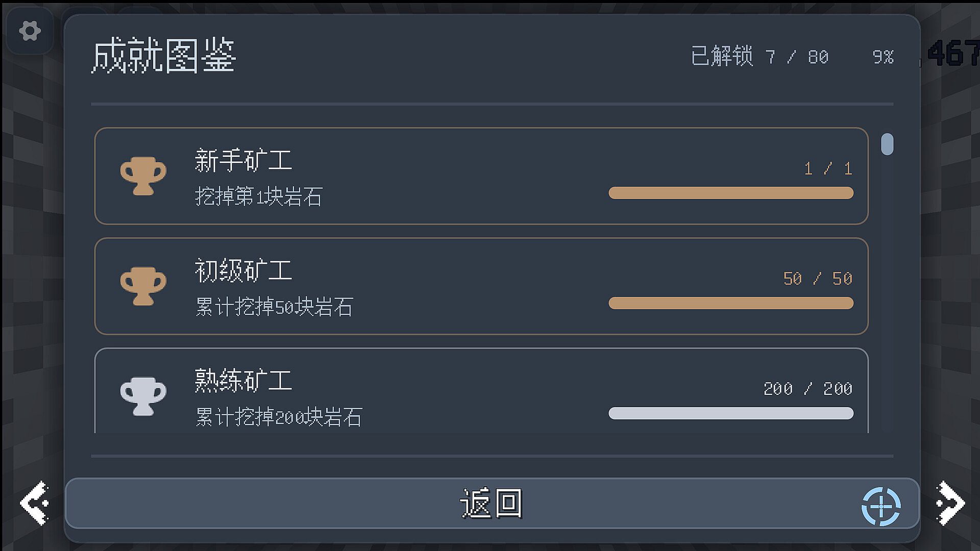Viewport: 980px width, 551px height.
Task: Click the 9% completion label
Action: coord(883,57)
